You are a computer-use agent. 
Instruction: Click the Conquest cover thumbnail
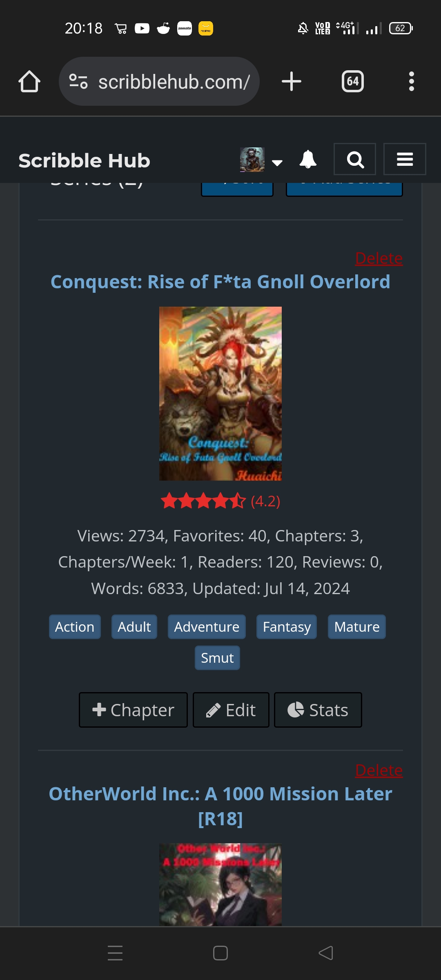pos(220,394)
